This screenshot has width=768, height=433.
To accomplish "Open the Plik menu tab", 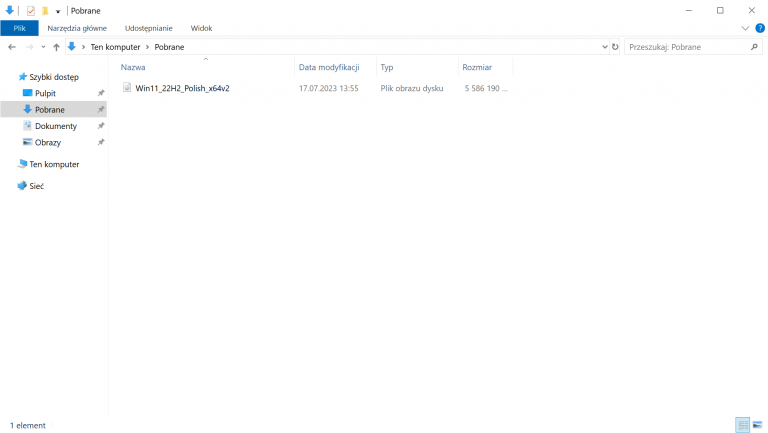I will pyautogui.click(x=19, y=28).
